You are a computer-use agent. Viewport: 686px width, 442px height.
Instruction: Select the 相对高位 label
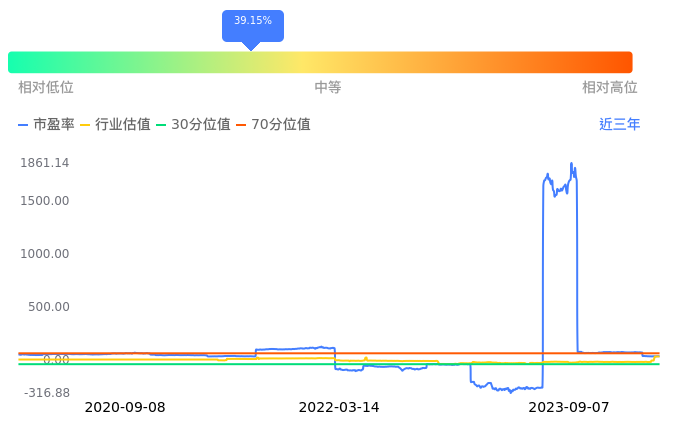(x=610, y=88)
